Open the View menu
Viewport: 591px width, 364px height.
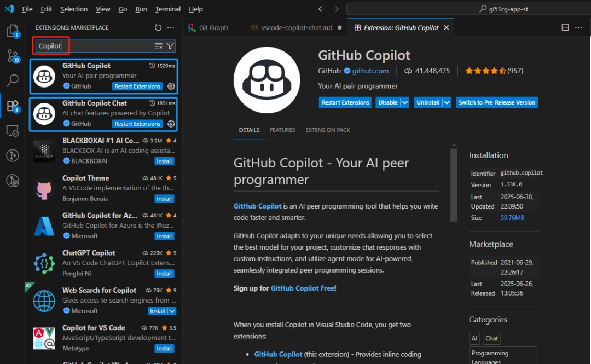click(103, 9)
